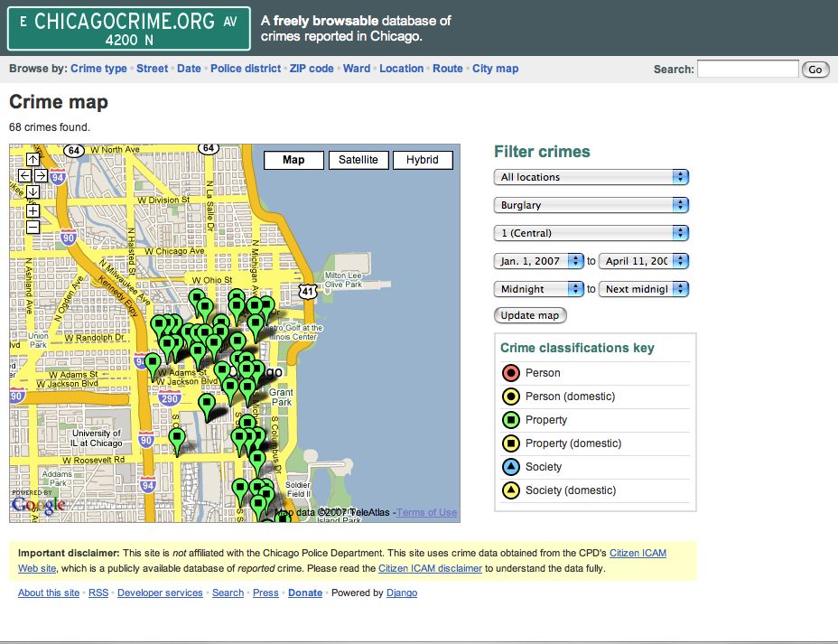Open the 1 (Central) district dropdown
The height and width of the screenshot is (644, 838).
pos(591,233)
